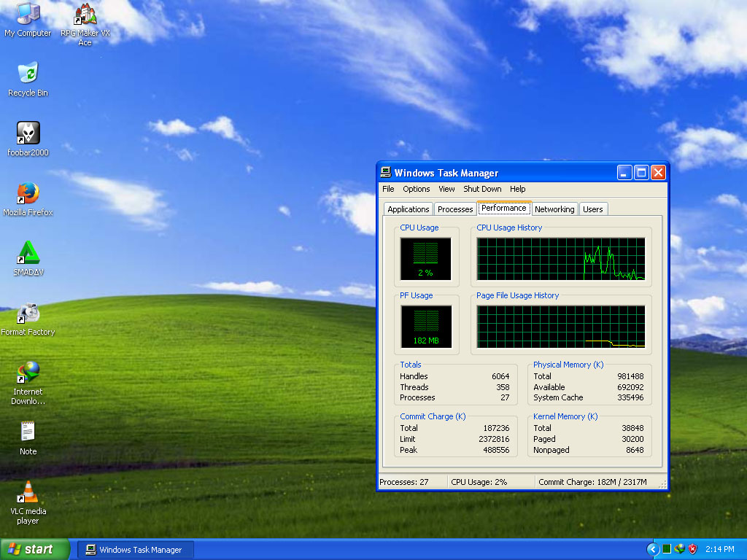Select the RPG Maker VX Ace shortcut
The image size is (747, 560).
(85, 24)
